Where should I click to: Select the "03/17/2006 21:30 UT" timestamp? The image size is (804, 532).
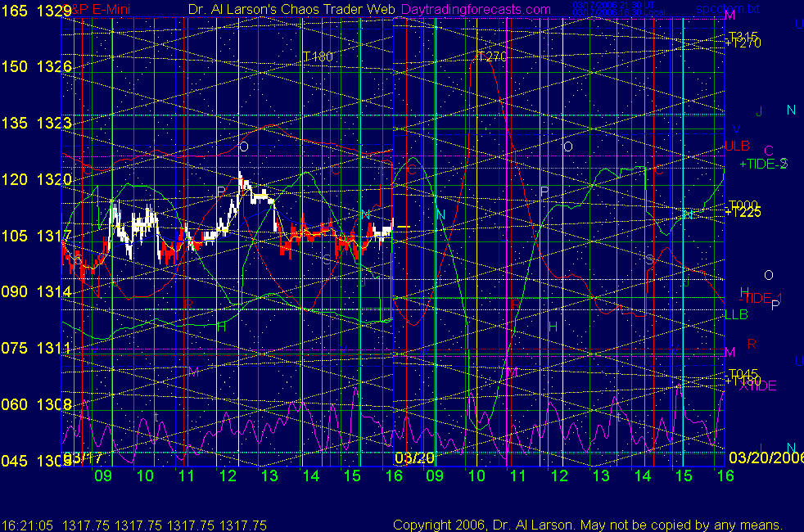pyautogui.click(x=614, y=6)
